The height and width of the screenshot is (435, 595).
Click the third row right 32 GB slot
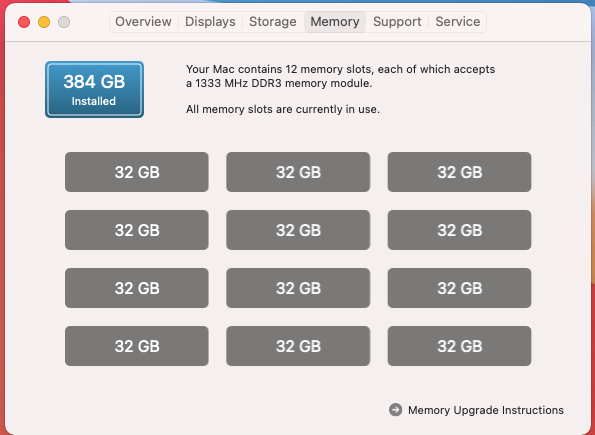pos(459,288)
